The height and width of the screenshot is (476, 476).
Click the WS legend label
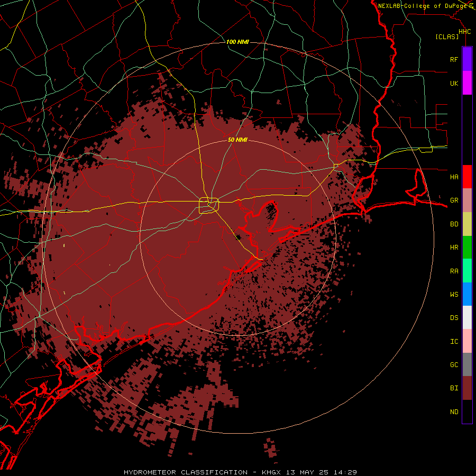pos(454,294)
